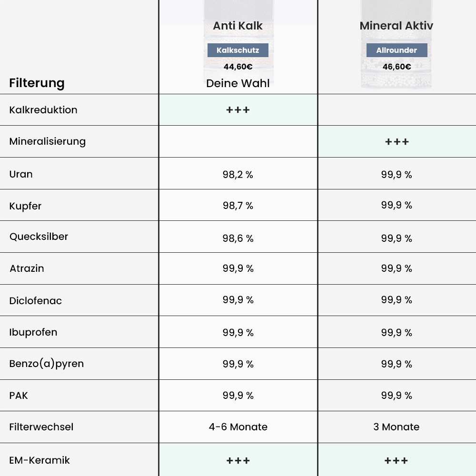Open the Anti Kalk product title
This screenshot has width=476, height=476.
point(238,26)
